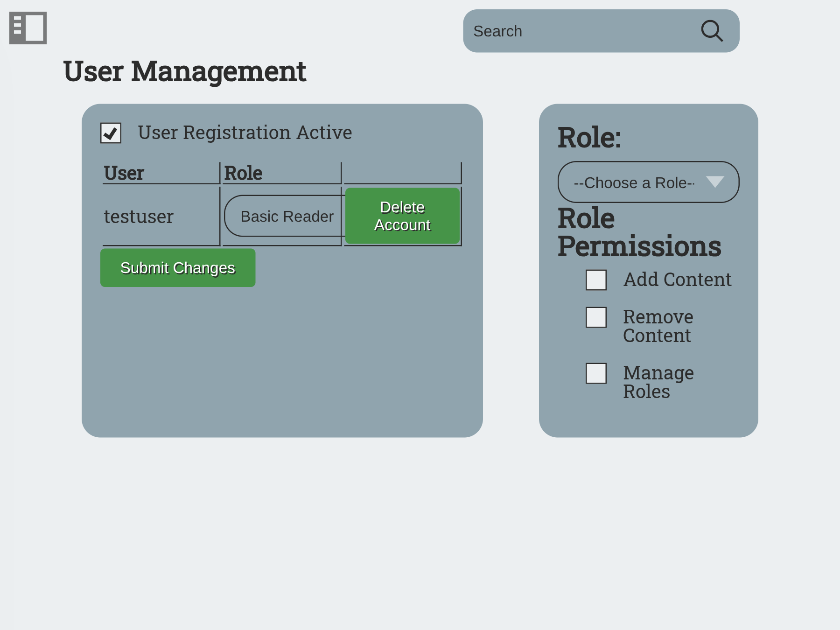
Task: Click the User Registration Active label text
Action: click(x=245, y=133)
